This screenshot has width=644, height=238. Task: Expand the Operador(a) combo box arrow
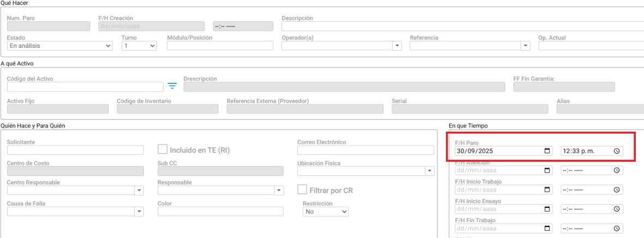[398, 46]
